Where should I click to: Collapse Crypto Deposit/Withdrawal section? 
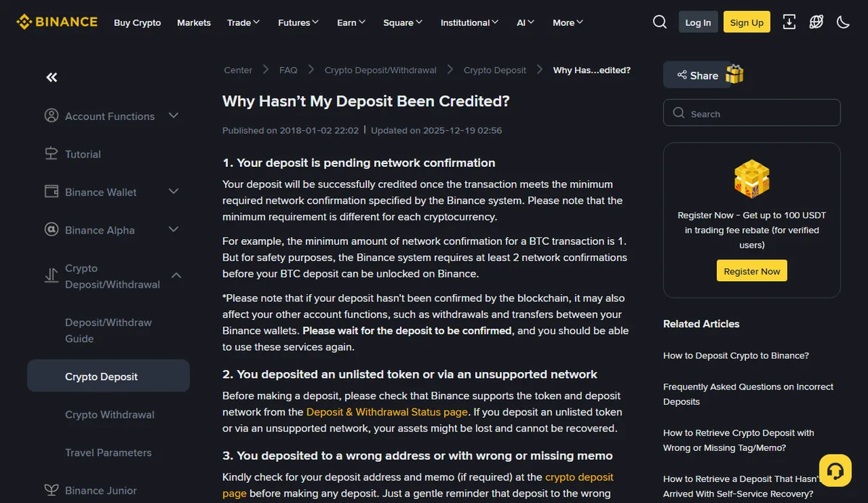pyautogui.click(x=176, y=275)
